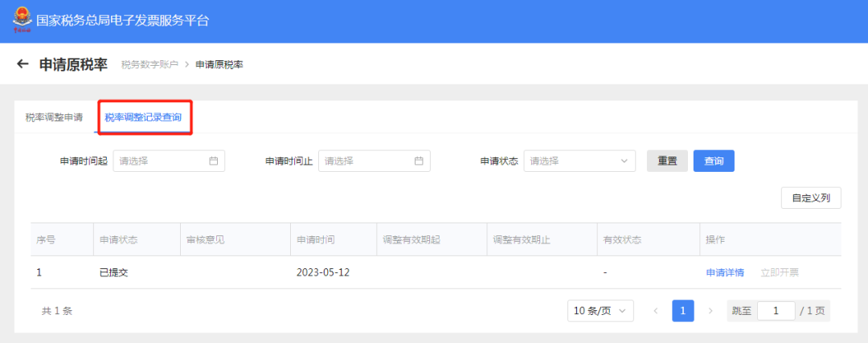
Task: Open calendar icon in 申请时间止 field
Action: 419,161
